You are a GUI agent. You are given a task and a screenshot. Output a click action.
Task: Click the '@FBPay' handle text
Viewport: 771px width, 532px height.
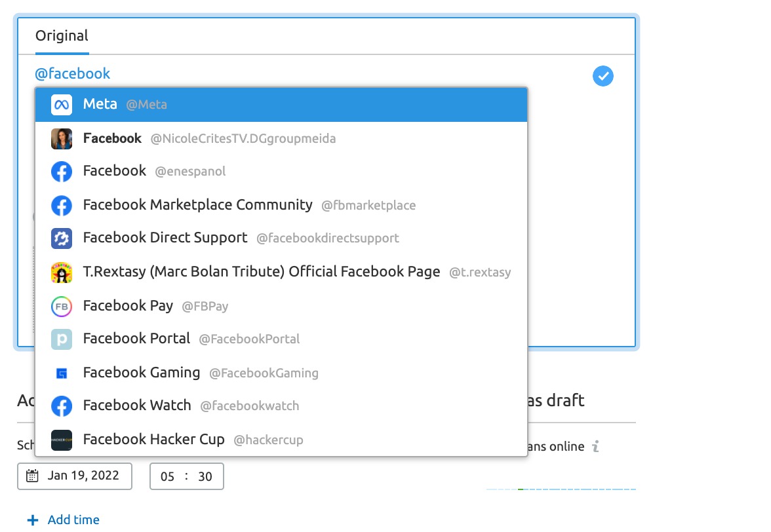pyautogui.click(x=205, y=307)
